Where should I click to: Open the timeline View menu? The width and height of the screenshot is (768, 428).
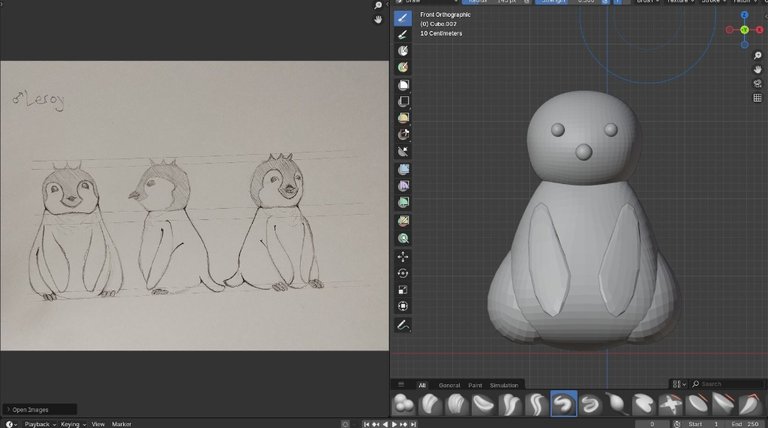pyautogui.click(x=98, y=424)
